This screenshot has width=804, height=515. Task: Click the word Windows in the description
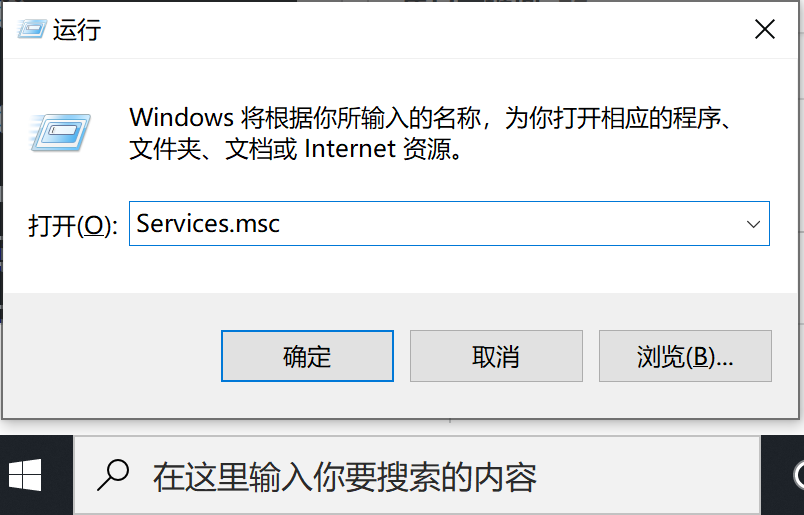[181, 118]
